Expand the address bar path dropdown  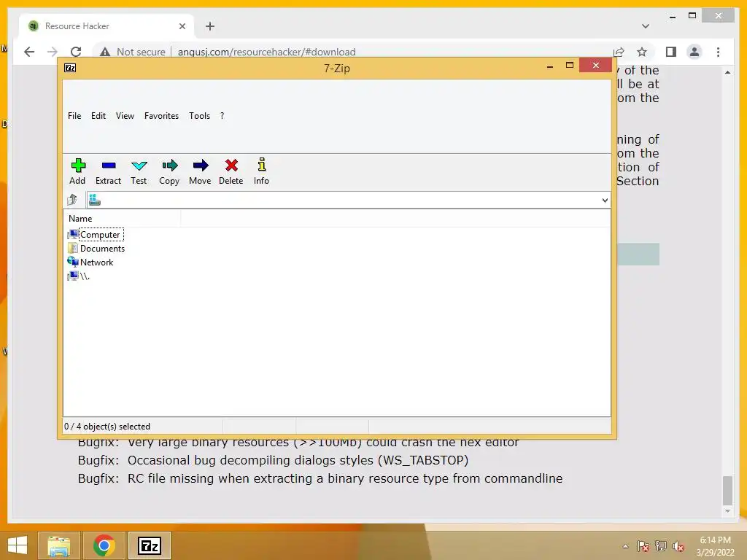[605, 201]
